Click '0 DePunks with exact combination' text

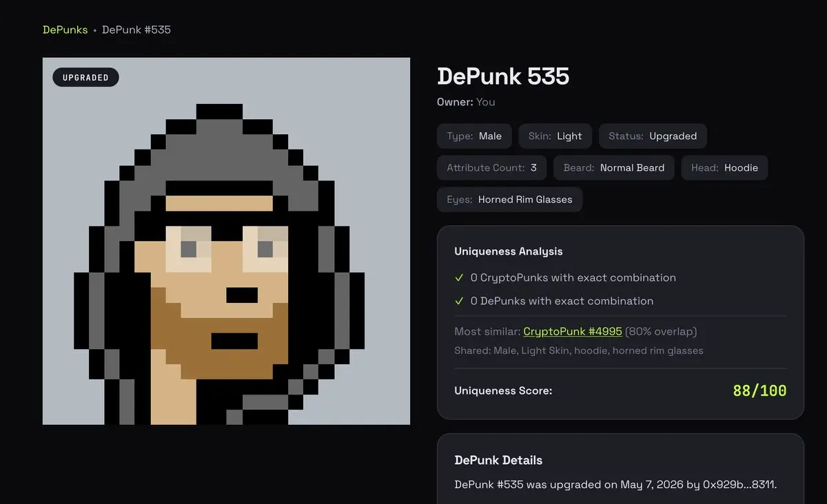point(562,301)
